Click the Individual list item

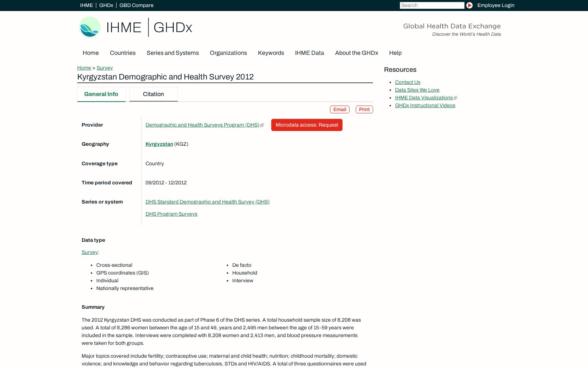[107, 281]
